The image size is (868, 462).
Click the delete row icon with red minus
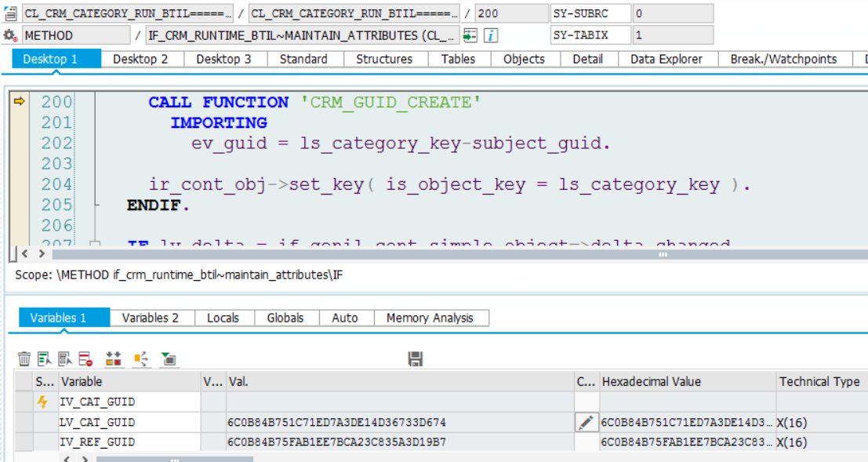[x=85, y=359]
